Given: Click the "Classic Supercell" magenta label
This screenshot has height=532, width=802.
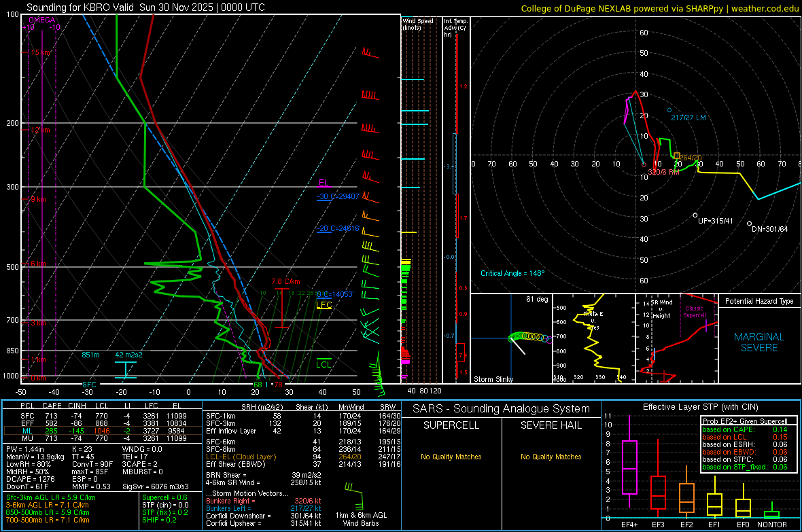Looking at the screenshot, I should click(x=695, y=312).
